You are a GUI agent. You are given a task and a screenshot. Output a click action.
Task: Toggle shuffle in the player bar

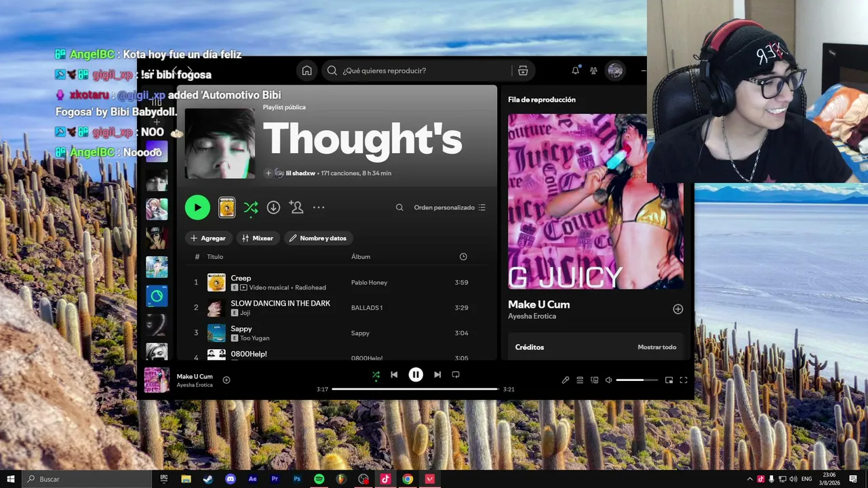coord(376,374)
